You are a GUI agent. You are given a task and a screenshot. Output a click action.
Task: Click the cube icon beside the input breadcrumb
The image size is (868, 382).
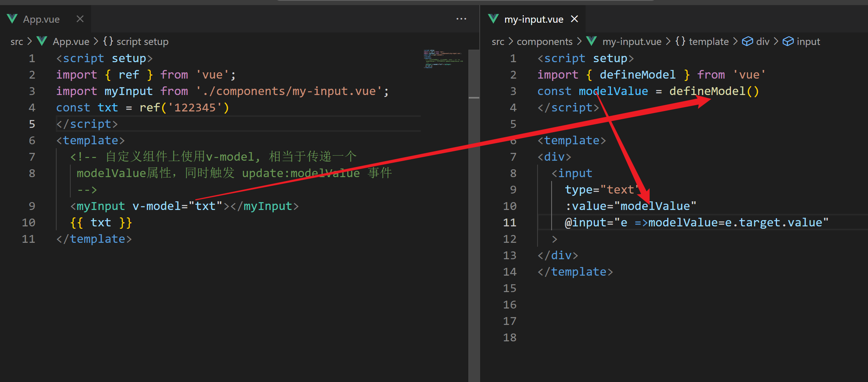pos(788,41)
